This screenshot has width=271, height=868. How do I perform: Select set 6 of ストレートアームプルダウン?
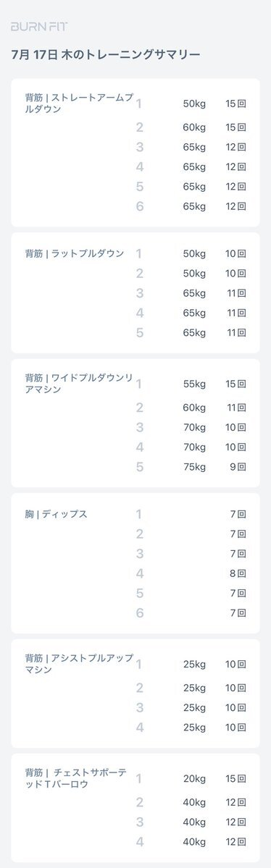191,206
